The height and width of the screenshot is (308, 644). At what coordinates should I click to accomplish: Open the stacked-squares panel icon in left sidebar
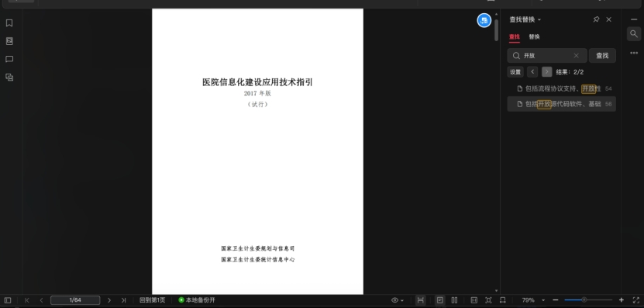(9, 78)
